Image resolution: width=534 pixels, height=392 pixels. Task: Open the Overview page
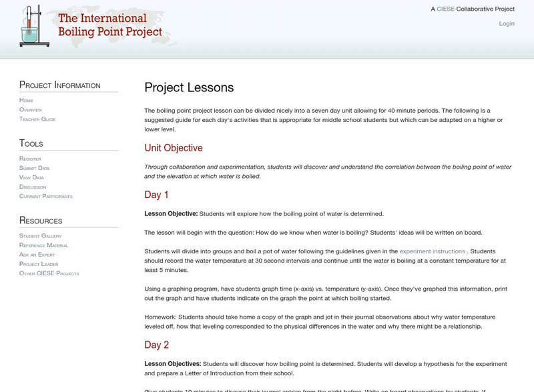coord(31,109)
